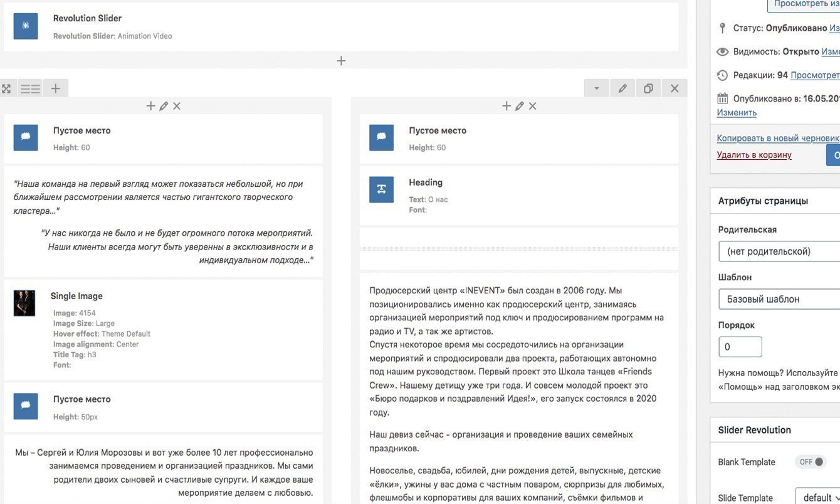This screenshot has width=840, height=504.
Task: Add a column with the row toolbar plus
Action: pos(56,88)
